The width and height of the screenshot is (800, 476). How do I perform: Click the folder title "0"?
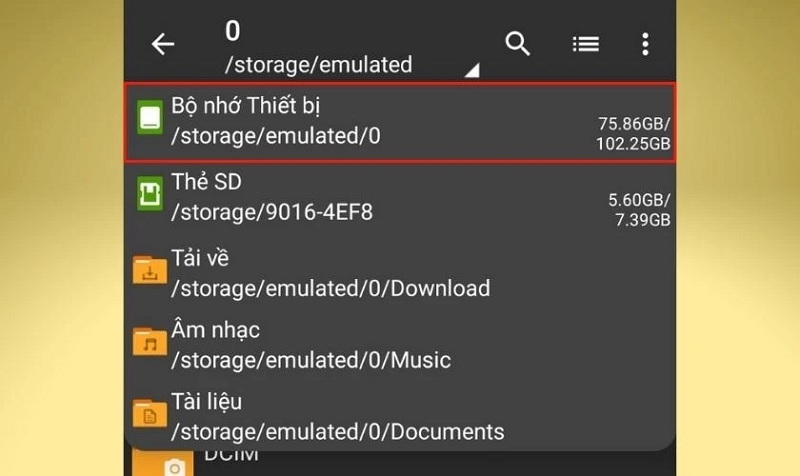(x=233, y=31)
